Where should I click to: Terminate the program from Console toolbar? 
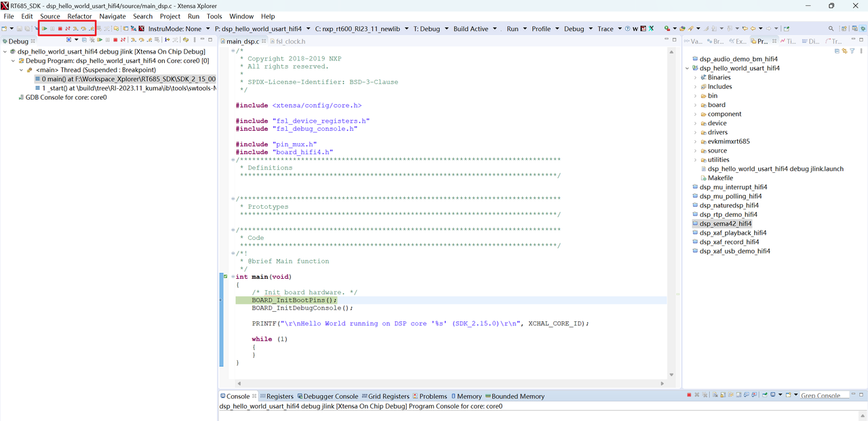point(689,395)
